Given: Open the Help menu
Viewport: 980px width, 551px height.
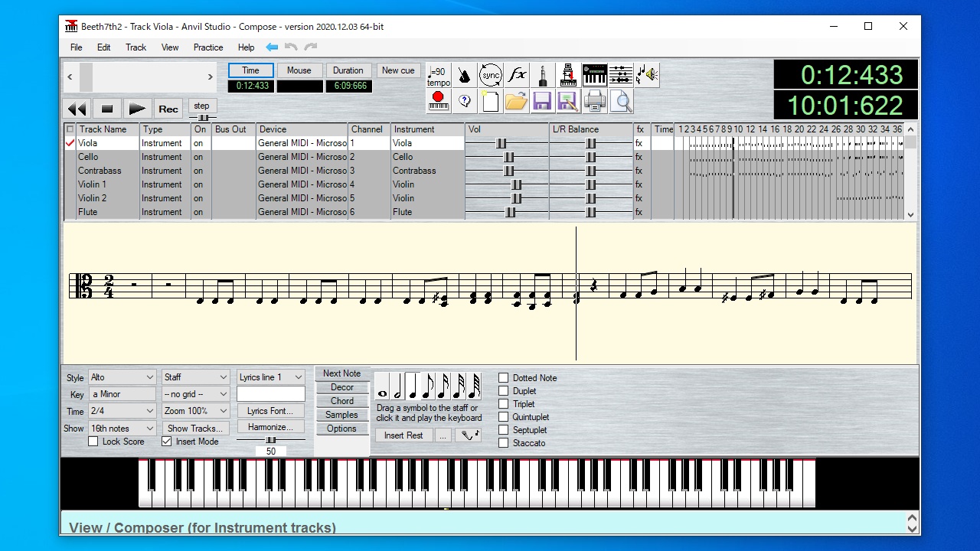Looking at the screenshot, I should coord(246,47).
